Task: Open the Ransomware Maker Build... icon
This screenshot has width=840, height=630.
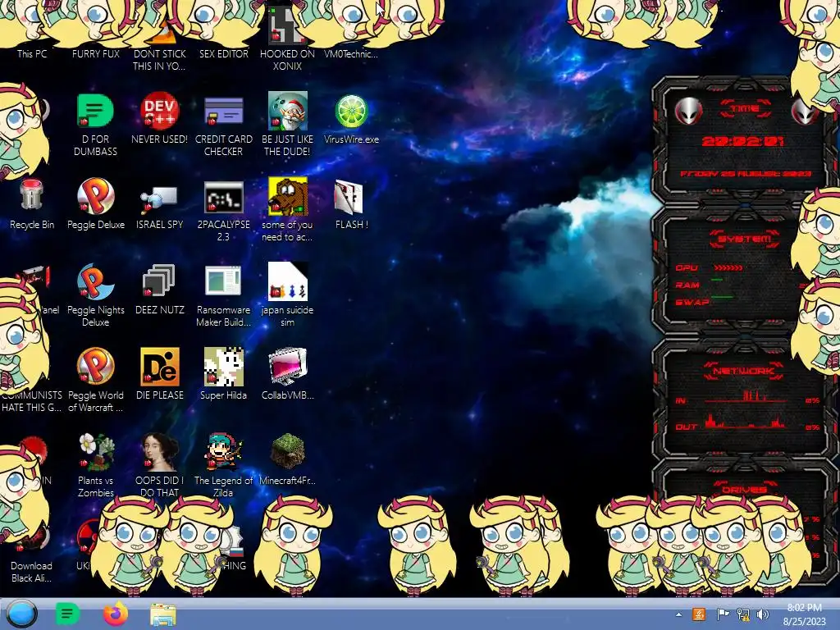Action: click(x=223, y=281)
